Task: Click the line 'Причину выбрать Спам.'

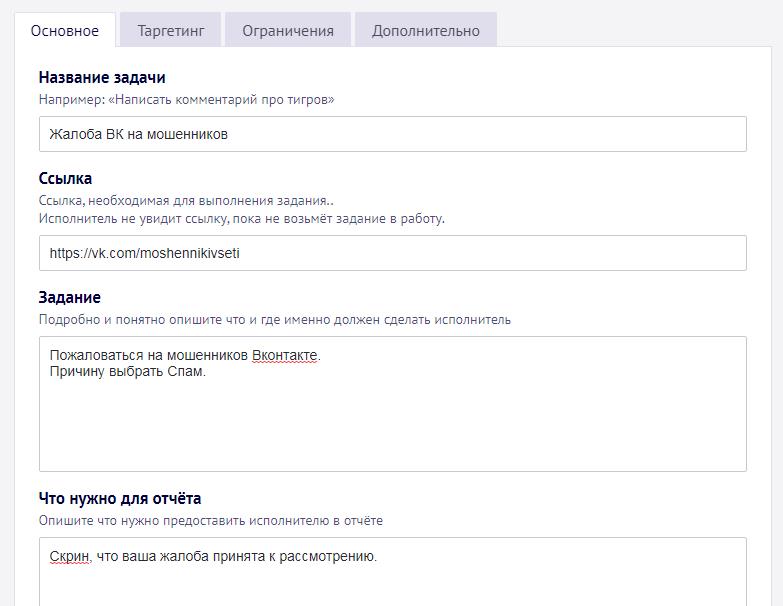Action: 128,371
